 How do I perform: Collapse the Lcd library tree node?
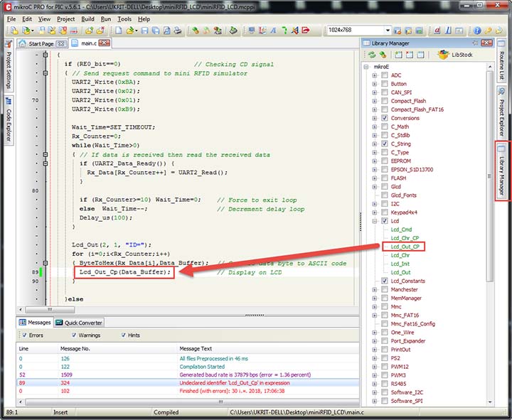coord(375,221)
